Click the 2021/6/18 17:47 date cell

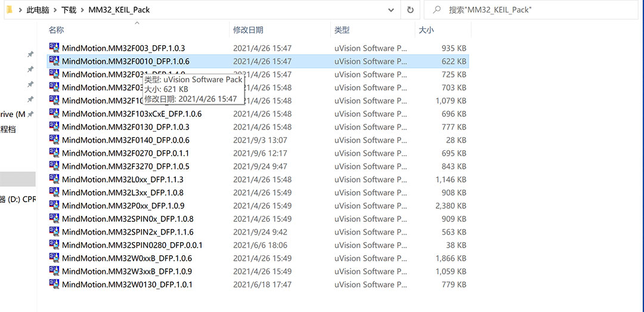(x=262, y=285)
